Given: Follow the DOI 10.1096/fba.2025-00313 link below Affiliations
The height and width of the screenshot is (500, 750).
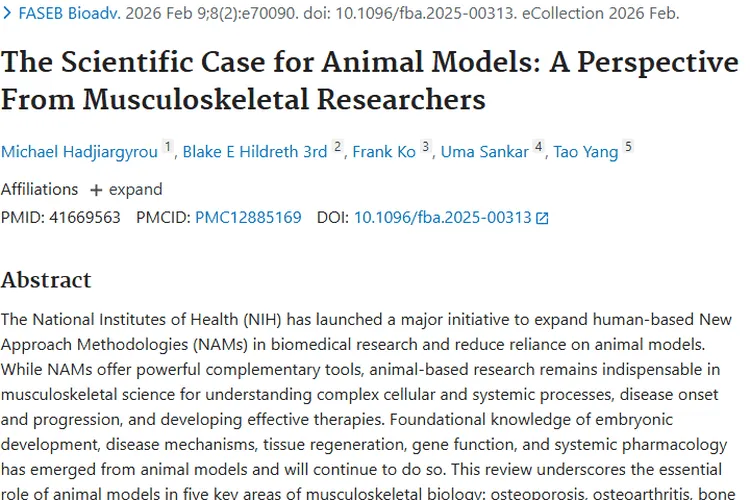Looking at the screenshot, I should [442, 217].
